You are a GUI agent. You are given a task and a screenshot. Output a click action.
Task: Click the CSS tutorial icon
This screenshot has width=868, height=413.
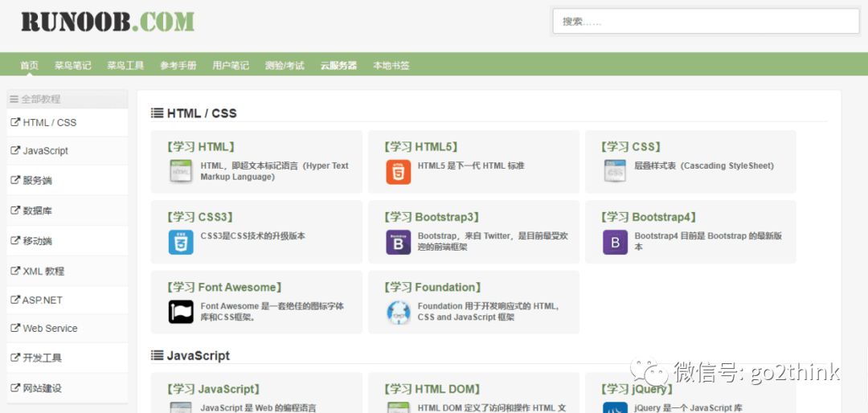(615, 171)
